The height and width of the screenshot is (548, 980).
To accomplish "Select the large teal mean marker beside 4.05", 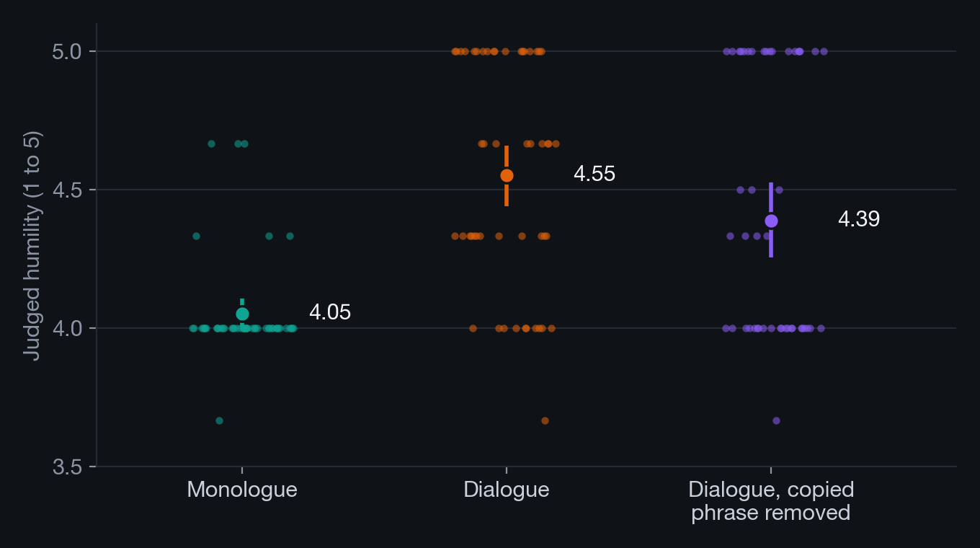I will pos(242,314).
